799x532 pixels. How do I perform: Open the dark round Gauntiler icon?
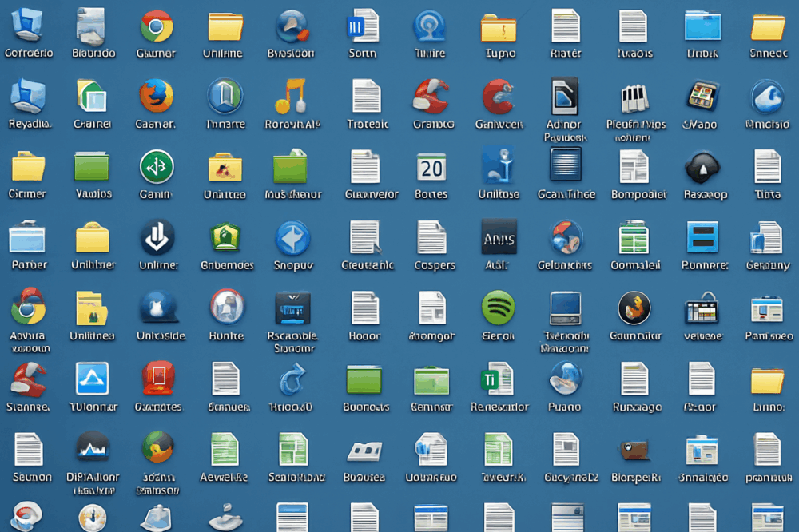point(634,308)
